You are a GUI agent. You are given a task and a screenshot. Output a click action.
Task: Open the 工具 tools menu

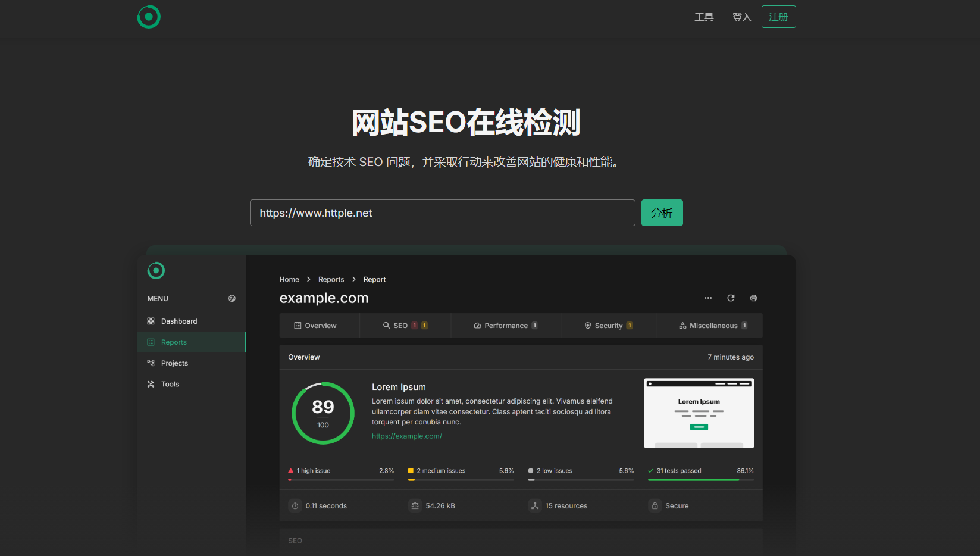point(704,17)
